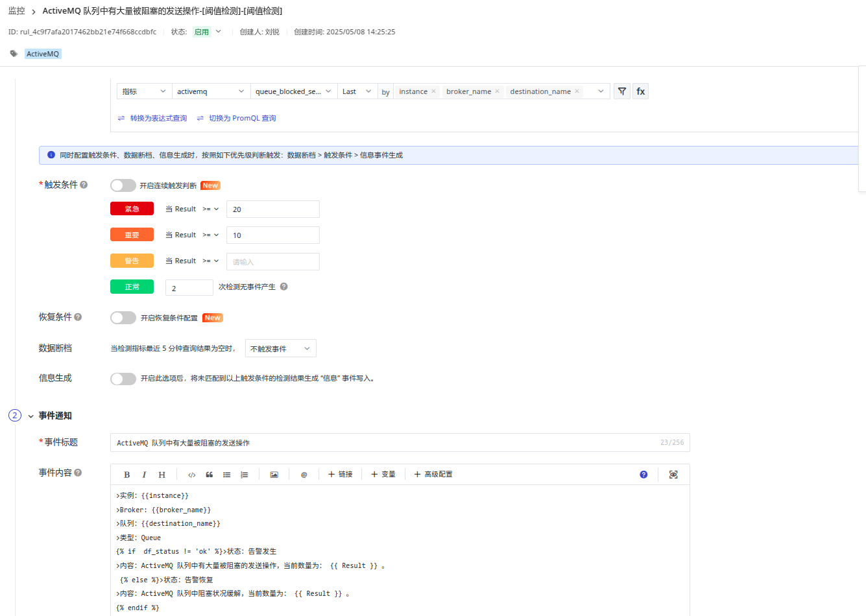
Task: Edit 紧急 threshold value 20
Action: (x=273, y=209)
